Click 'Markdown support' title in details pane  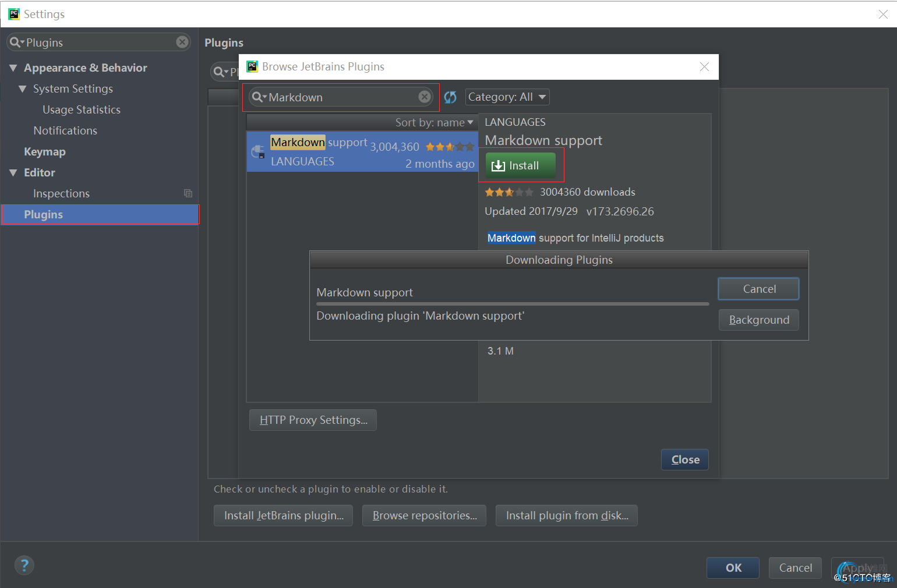point(543,140)
